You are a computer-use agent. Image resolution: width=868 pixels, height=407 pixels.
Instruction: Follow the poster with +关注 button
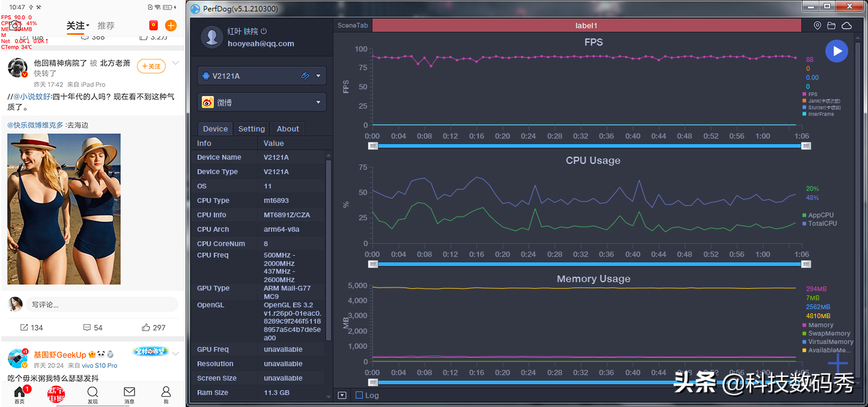pos(151,66)
